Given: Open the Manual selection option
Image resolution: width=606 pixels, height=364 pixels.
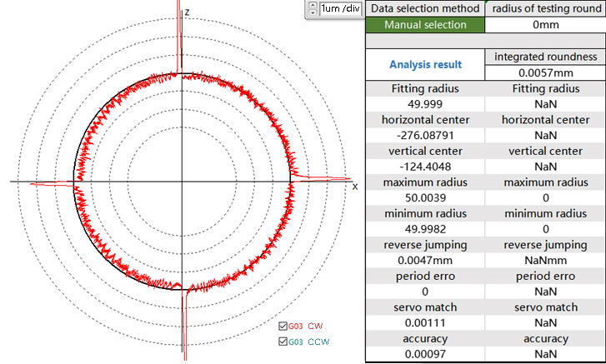Looking at the screenshot, I should 425,24.
